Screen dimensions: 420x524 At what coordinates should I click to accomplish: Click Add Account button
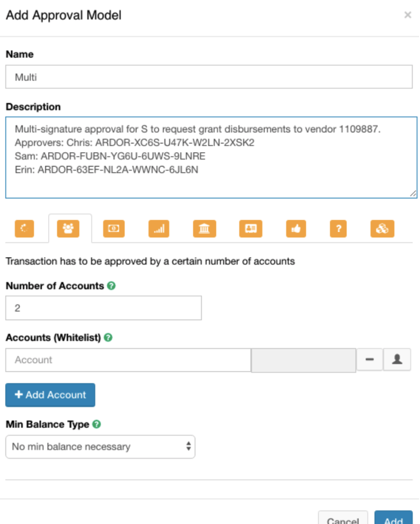[x=50, y=395]
